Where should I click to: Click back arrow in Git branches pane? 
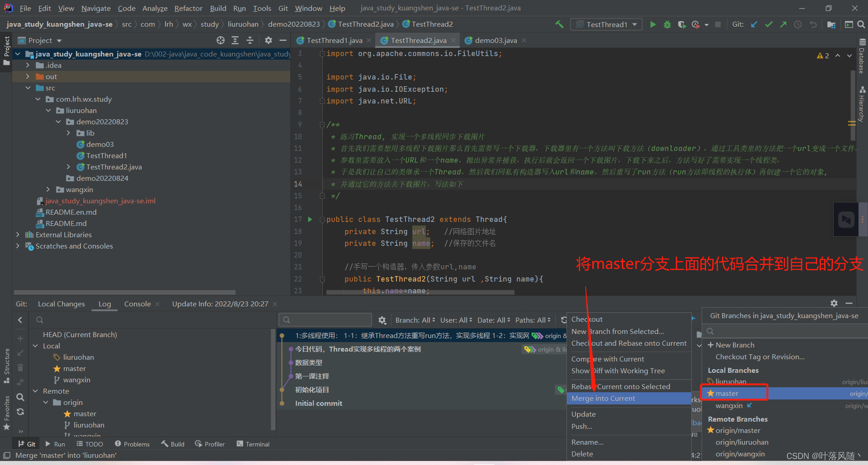(x=20, y=320)
